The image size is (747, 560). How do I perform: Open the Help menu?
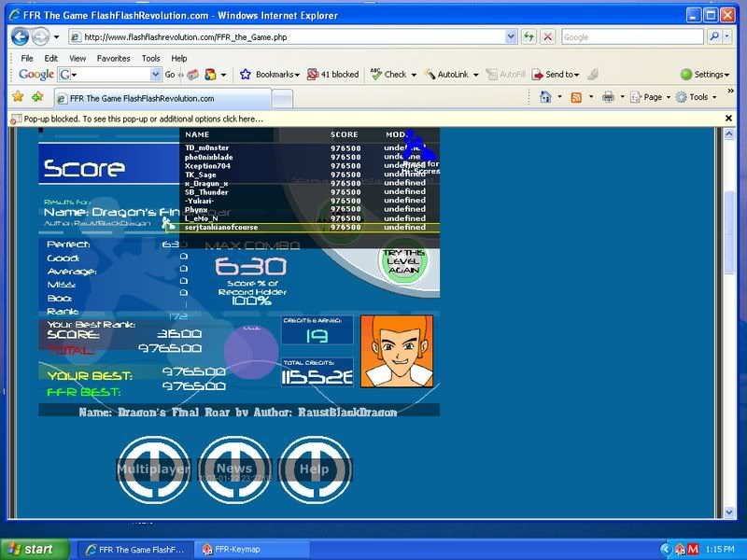click(x=179, y=58)
